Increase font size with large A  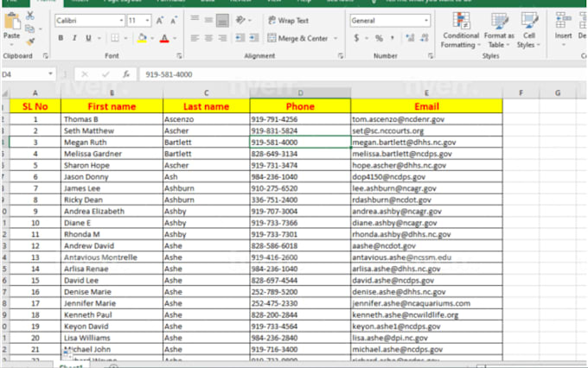[x=160, y=21]
